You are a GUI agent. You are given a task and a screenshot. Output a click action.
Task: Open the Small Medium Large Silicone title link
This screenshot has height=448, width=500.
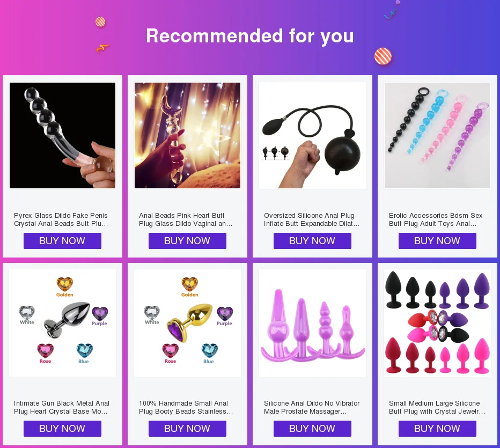pyautogui.click(x=437, y=407)
